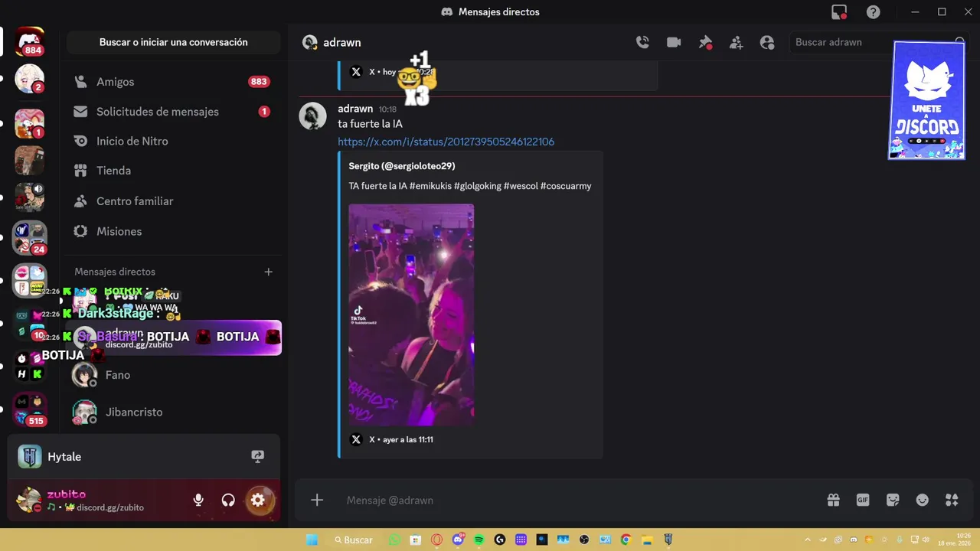Open the Tienda shop page
The width and height of the screenshot is (980, 551).
click(173, 171)
